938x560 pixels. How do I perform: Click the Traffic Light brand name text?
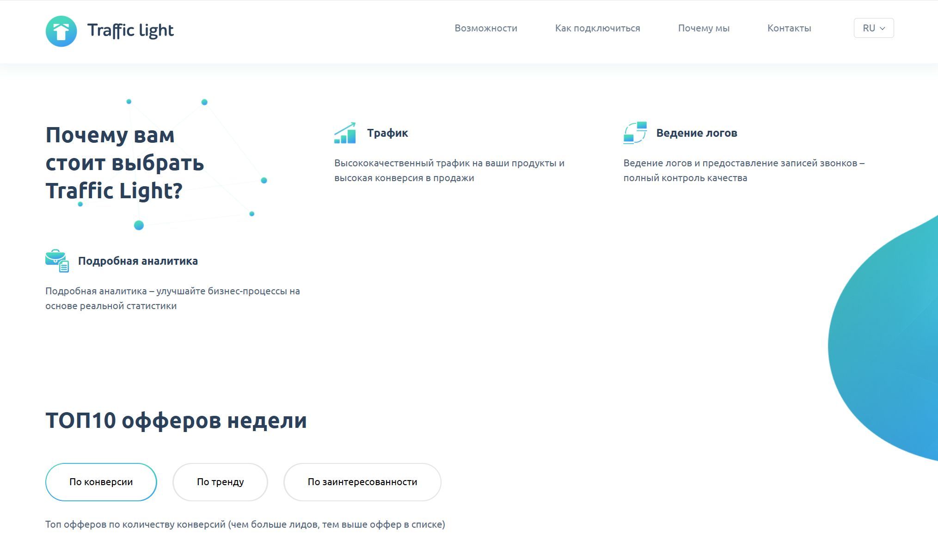(x=130, y=30)
